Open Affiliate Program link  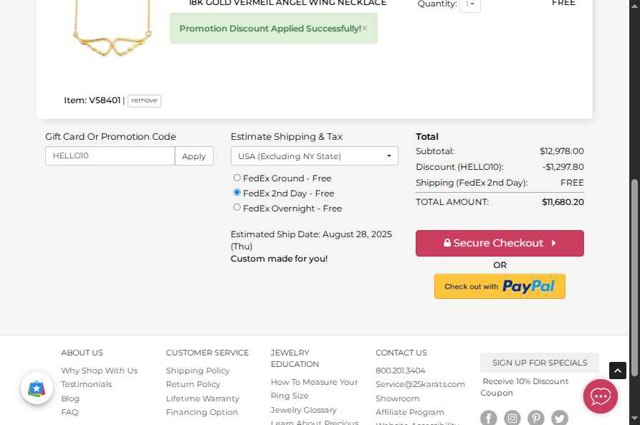click(410, 412)
